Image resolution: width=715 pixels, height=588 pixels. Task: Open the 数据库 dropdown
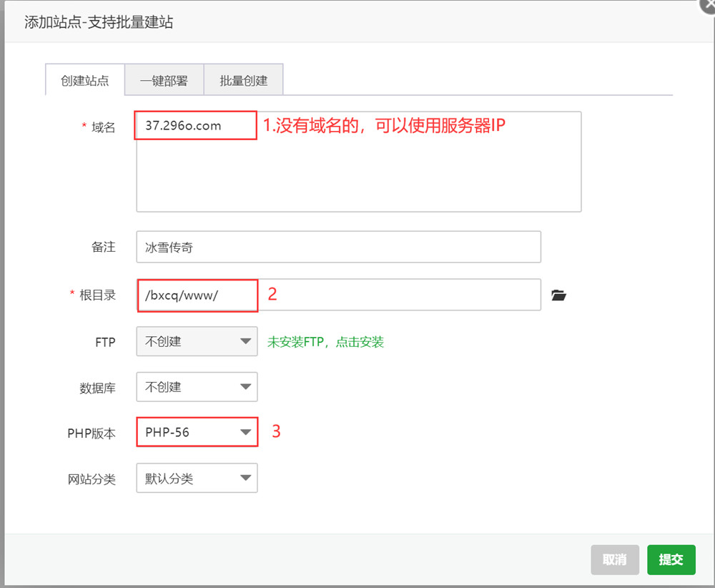[197, 387]
